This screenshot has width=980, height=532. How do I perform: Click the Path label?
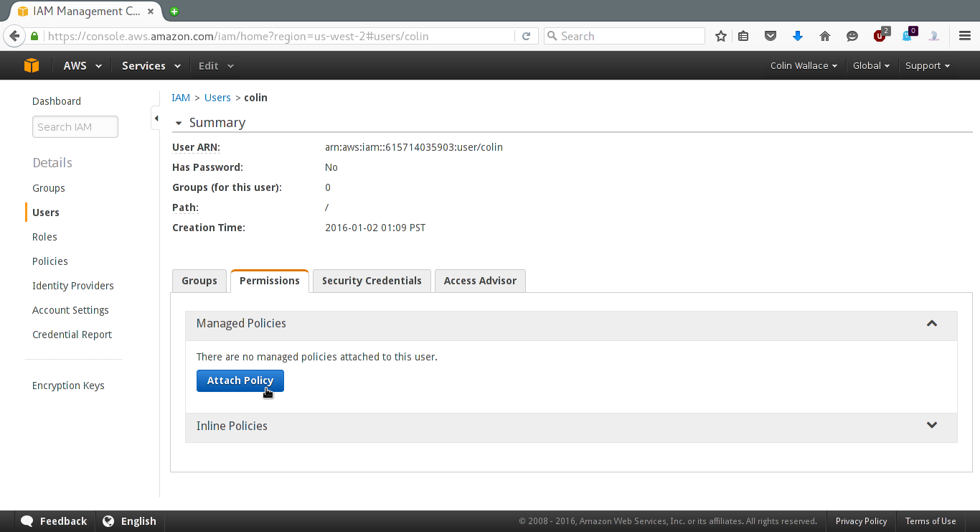click(x=185, y=207)
